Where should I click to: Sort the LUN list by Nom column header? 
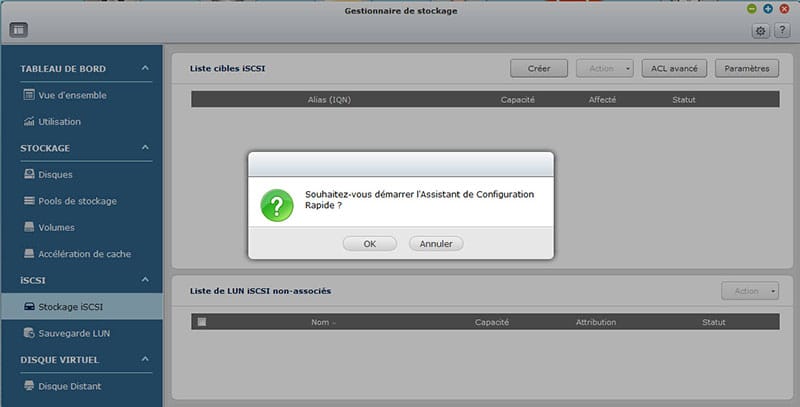point(320,322)
